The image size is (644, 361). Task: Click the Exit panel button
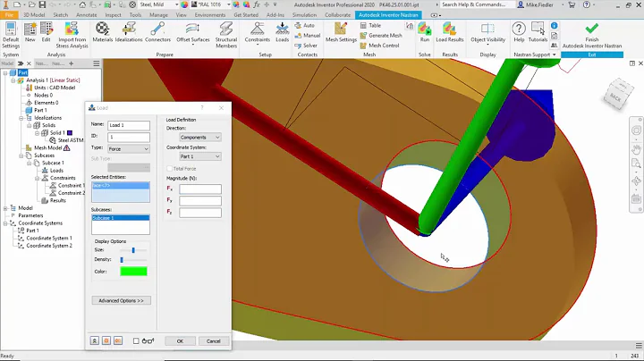pyautogui.click(x=592, y=55)
